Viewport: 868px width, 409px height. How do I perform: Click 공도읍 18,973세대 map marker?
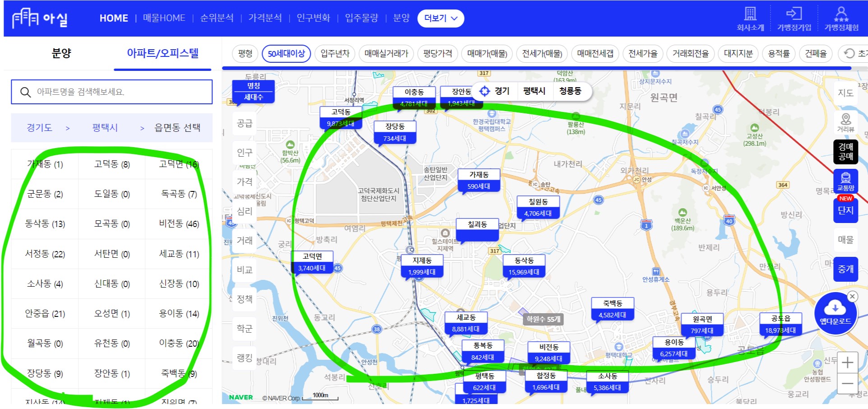[780, 325]
